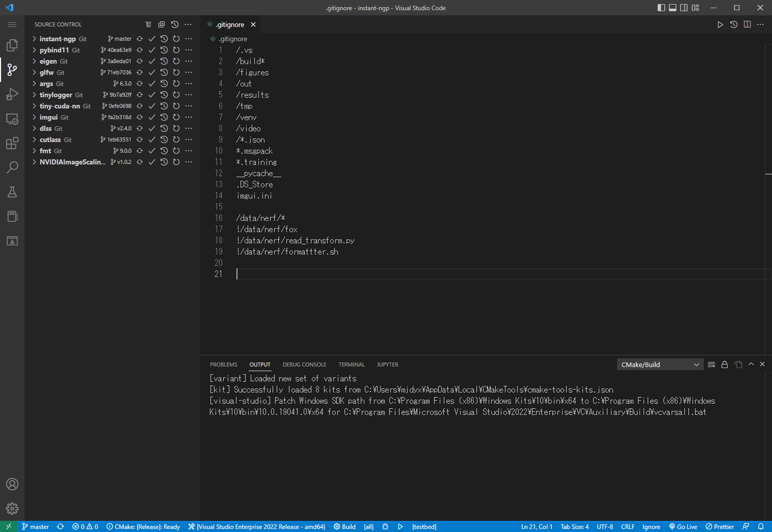Open the Run and Debug view
This screenshot has height=532, width=772.
12,94
